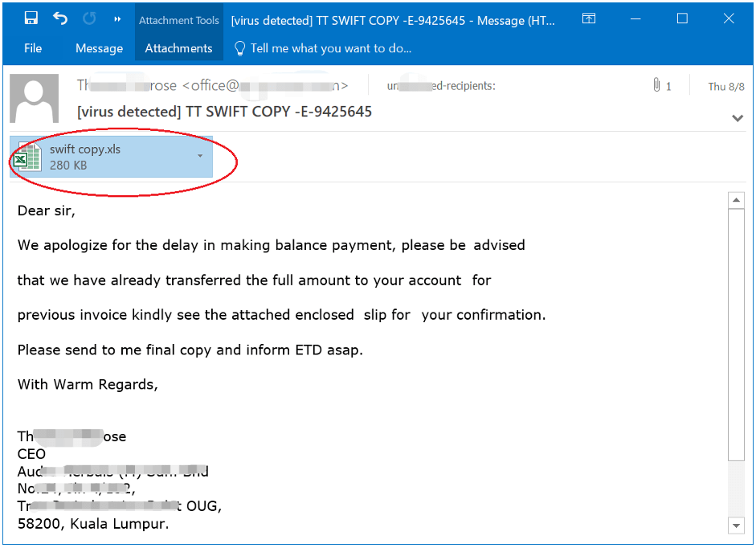Screen dimensions: 756x548
Task: Expand the Quick Access Toolbar overflow
Action: (117, 19)
